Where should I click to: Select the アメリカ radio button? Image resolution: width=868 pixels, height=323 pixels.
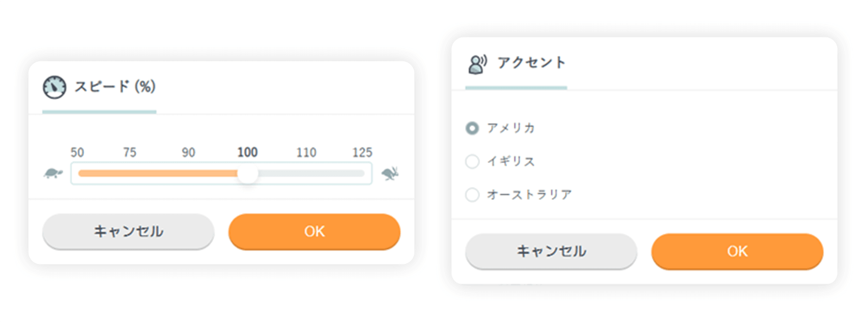(x=471, y=128)
